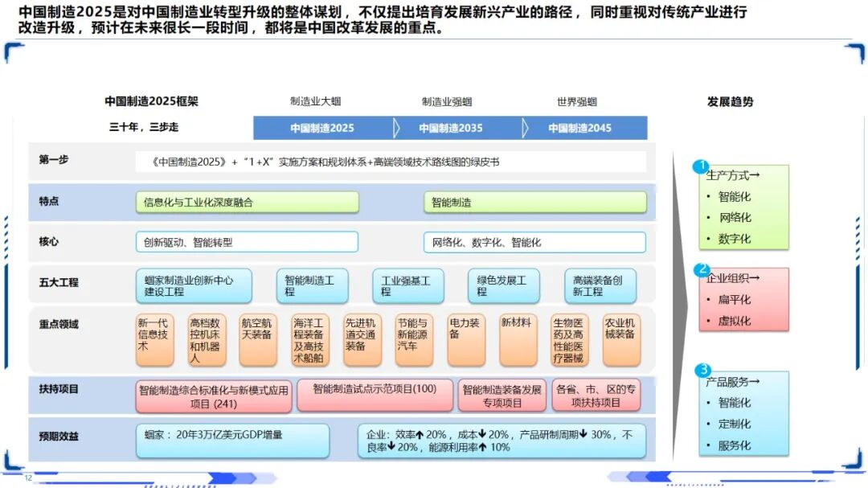The height and width of the screenshot is (488, 868).
Task: Select the 高端装备创新工程 box
Action: tap(600, 286)
